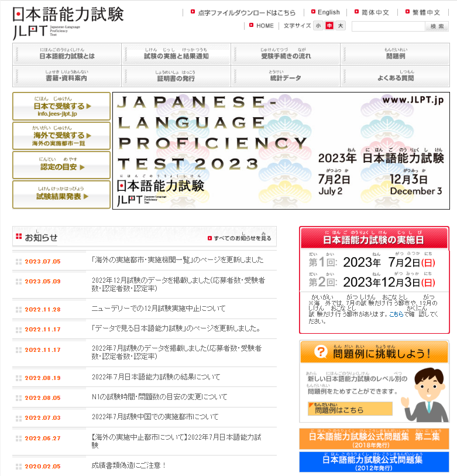Click red grid icon beside お知らせ heading
Screen dimensions: 457x476
pos(19,236)
